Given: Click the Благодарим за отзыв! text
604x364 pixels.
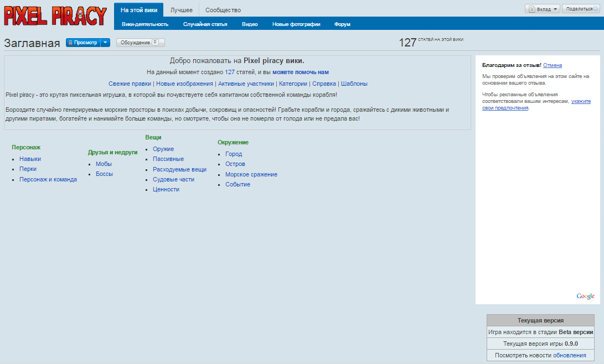Looking at the screenshot, I should (512, 65).
